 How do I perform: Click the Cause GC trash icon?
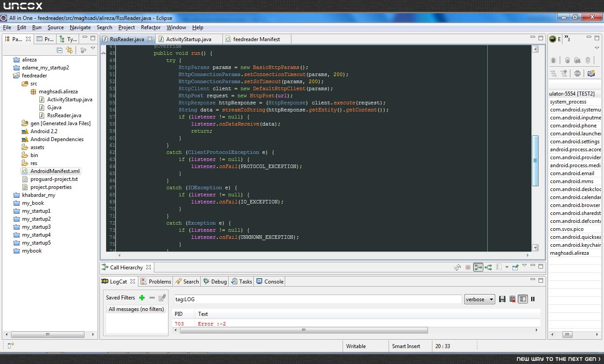pos(588,60)
